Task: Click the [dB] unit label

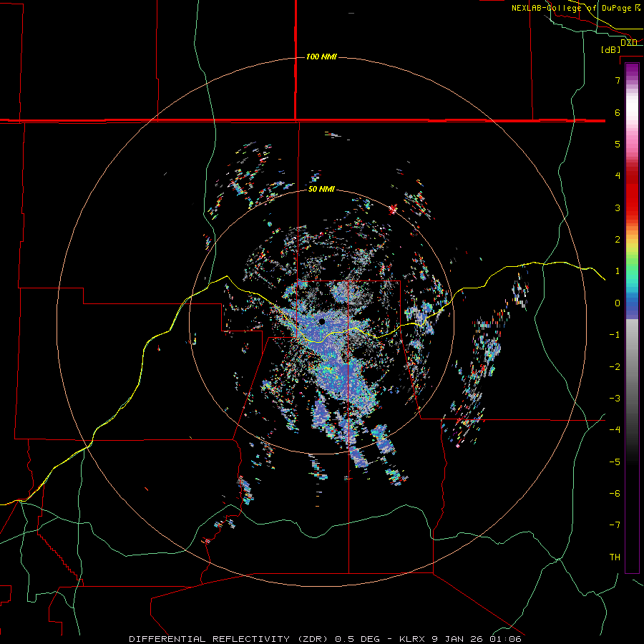Action: (611, 49)
